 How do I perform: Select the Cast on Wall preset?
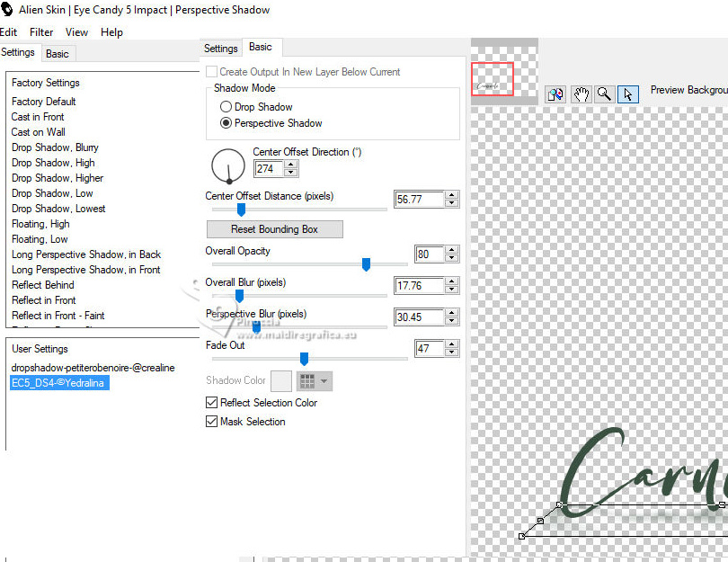pyautogui.click(x=38, y=132)
